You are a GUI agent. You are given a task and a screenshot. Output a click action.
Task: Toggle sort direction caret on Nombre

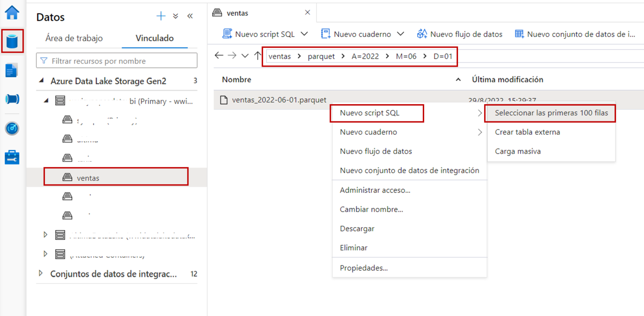pos(458,80)
